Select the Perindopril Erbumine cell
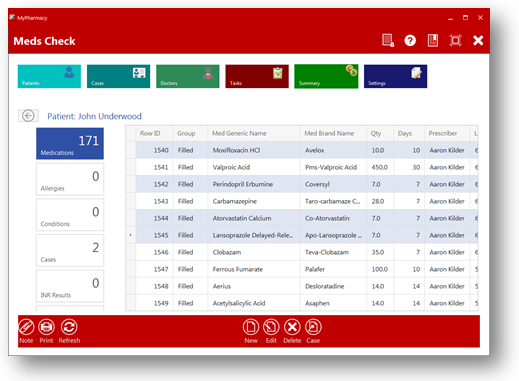 point(254,184)
